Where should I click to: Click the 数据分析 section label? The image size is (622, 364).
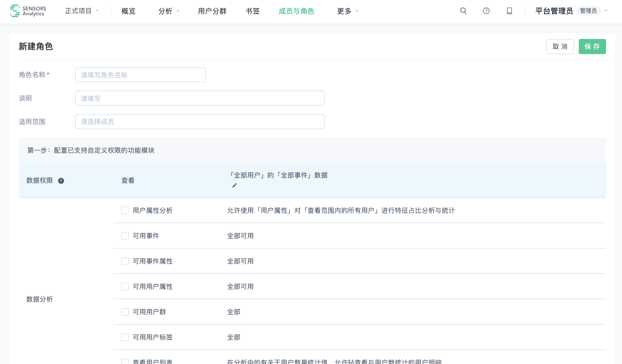[39, 299]
